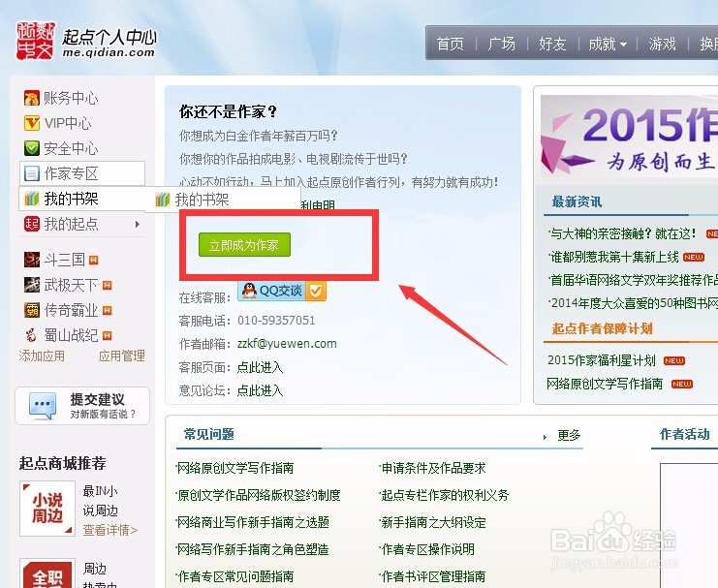This screenshot has width=718, height=588.
Task: Open 作者专区操作说明 link
Action: pos(427,549)
